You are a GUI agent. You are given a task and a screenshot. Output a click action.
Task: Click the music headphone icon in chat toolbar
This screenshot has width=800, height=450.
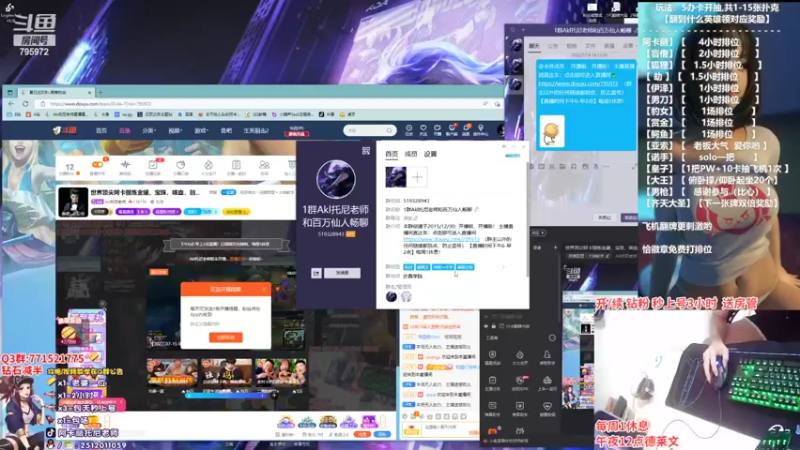[x=574, y=166]
